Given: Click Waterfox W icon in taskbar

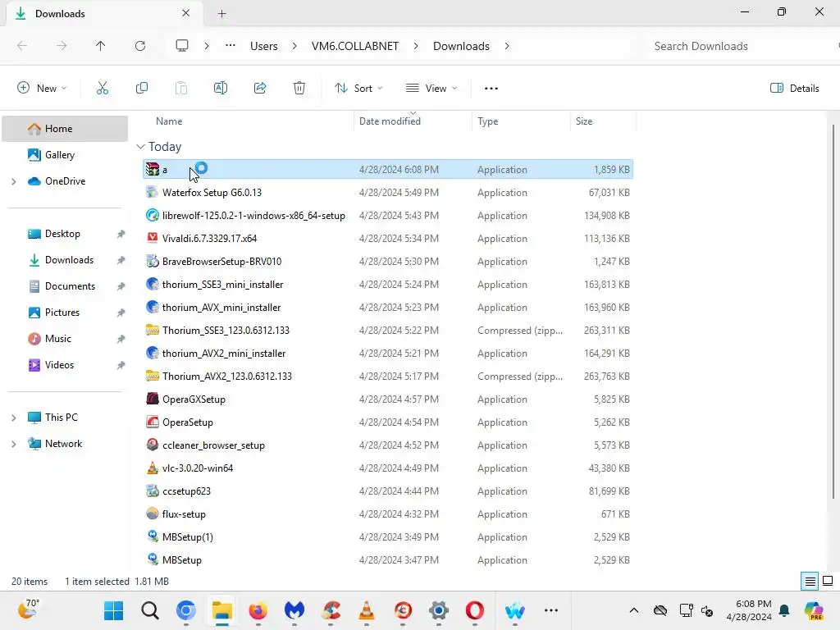Looking at the screenshot, I should 515,610.
